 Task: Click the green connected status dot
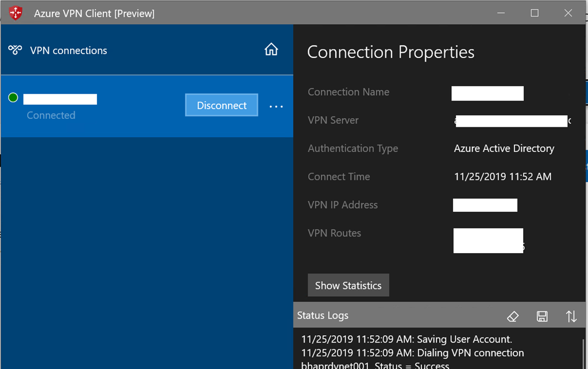pos(13,98)
